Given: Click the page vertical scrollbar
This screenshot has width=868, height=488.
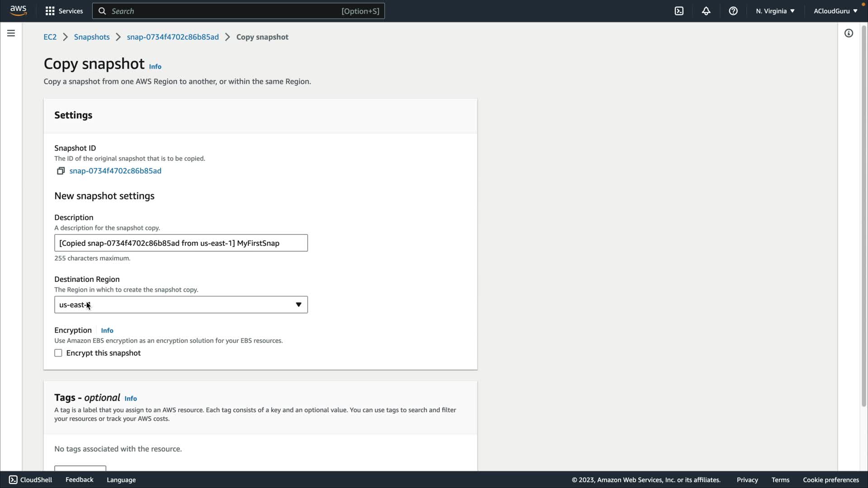Looking at the screenshot, I should [x=863, y=217].
